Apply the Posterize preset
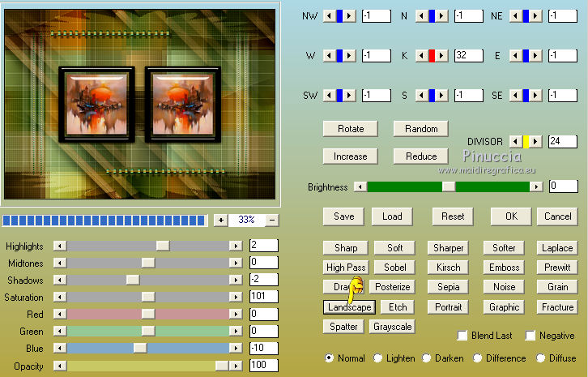 (392, 287)
